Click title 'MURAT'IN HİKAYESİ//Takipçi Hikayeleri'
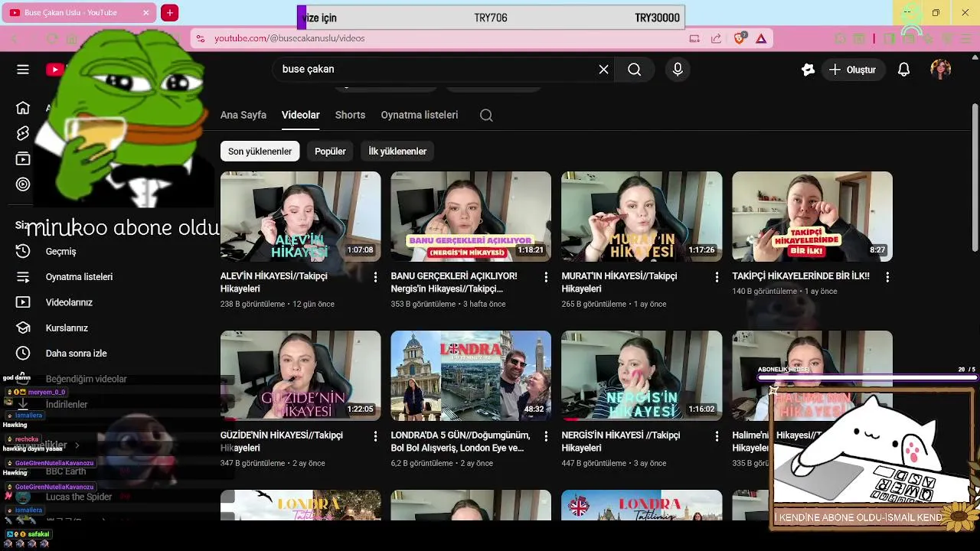Viewport: 980px width, 551px height. click(621, 282)
